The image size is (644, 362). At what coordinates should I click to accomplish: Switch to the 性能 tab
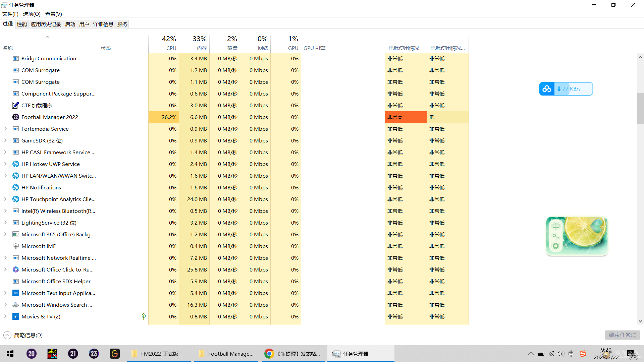(x=22, y=24)
